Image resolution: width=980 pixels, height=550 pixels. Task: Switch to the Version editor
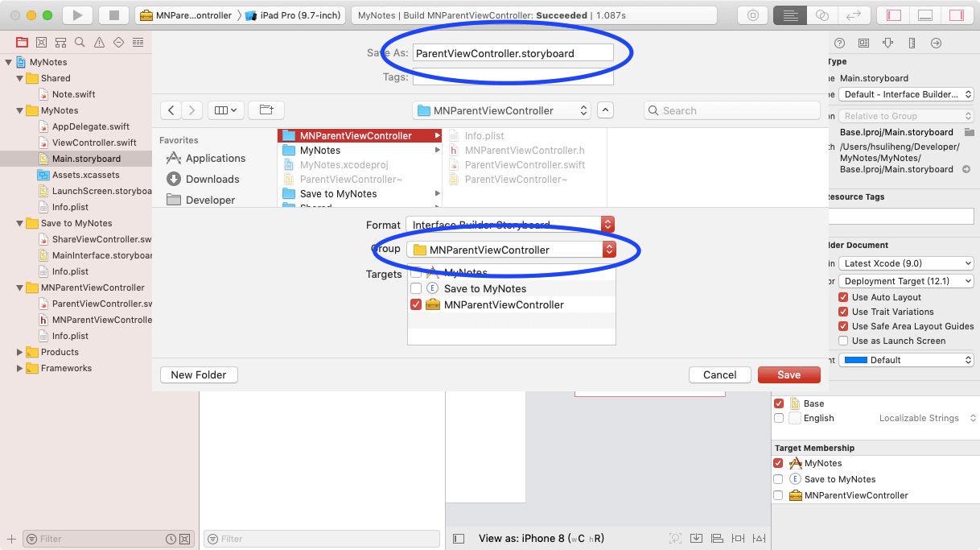pyautogui.click(x=854, y=15)
